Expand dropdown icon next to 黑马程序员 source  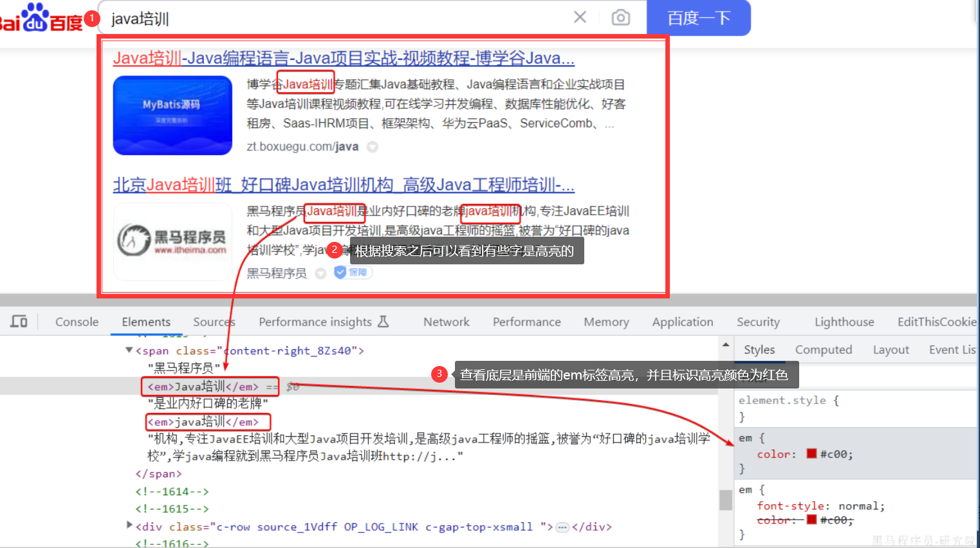(x=320, y=273)
